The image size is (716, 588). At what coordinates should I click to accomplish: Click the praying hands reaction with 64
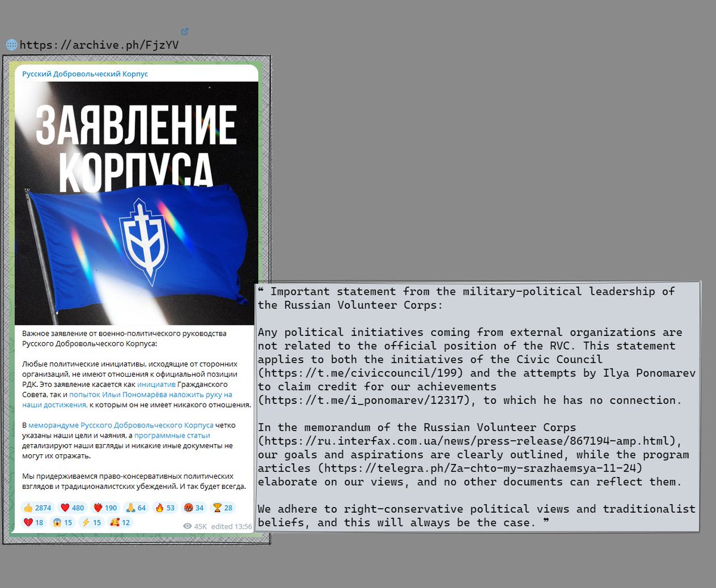(136, 508)
